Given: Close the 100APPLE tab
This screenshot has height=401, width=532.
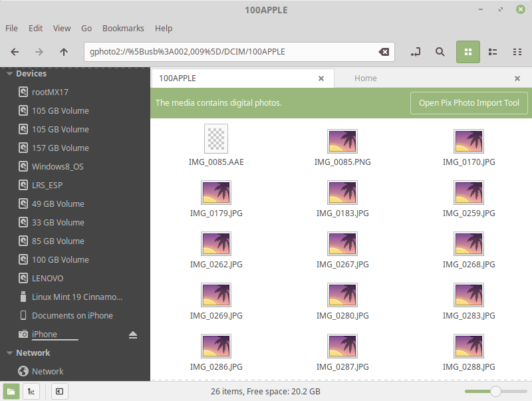Looking at the screenshot, I should (321, 78).
